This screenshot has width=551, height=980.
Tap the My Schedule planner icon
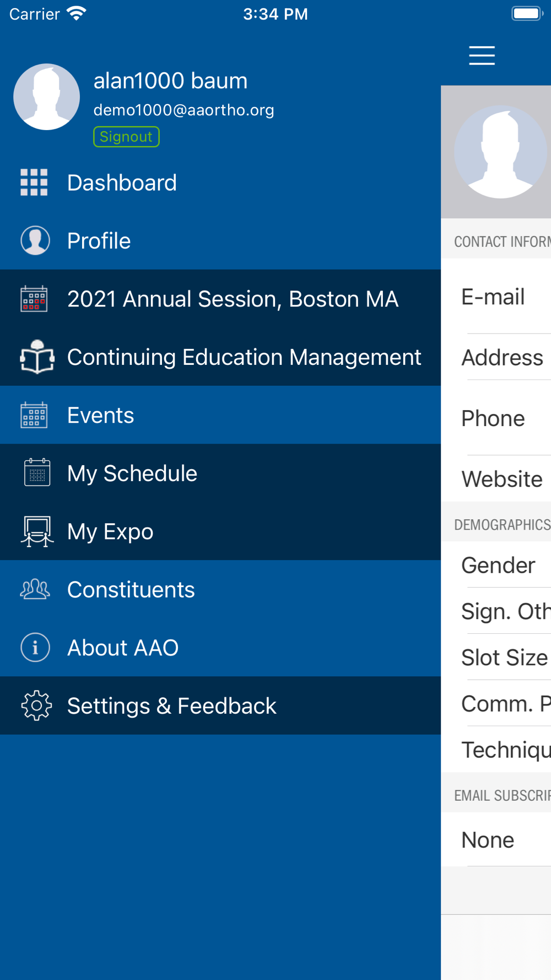click(x=37, y=473)
